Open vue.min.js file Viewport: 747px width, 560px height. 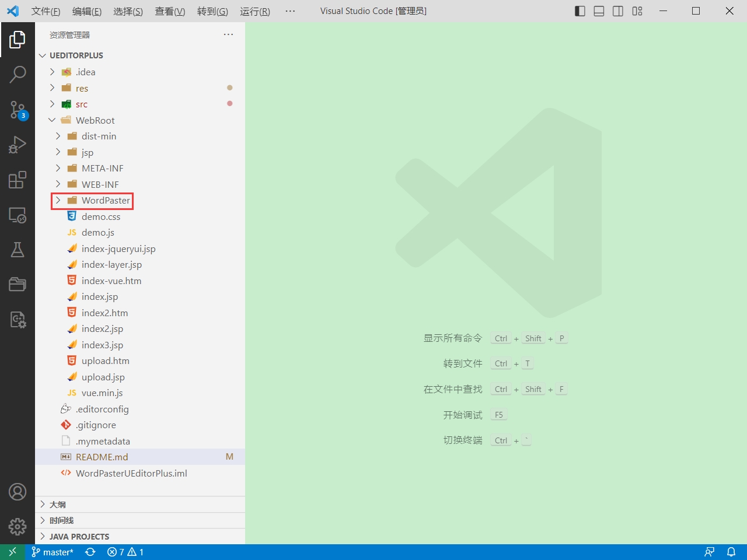tap(140, 393)
